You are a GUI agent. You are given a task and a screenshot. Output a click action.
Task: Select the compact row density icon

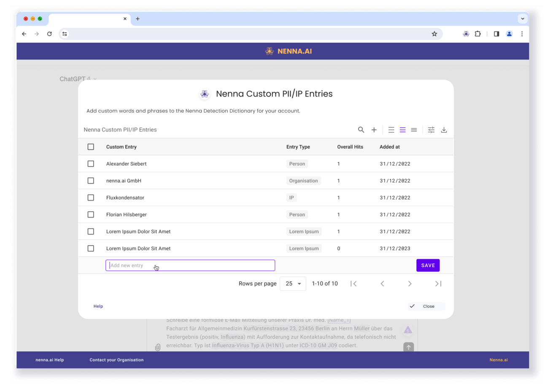pyautogui.click(x=414, y=130)
